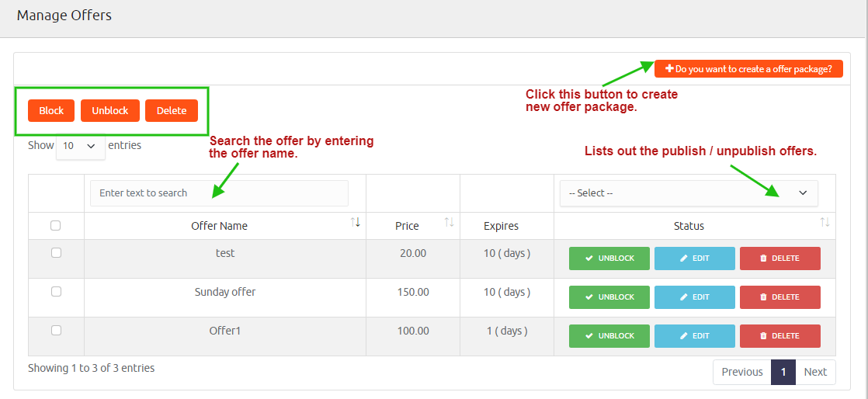This screenshot has height=399, width=868.
Task: Select the Sunday offer row checkbox
Action: (56, 292)
